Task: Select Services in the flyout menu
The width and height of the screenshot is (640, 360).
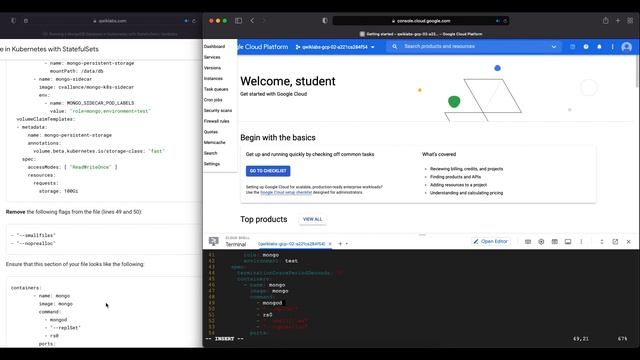Action: click(212, 57)
